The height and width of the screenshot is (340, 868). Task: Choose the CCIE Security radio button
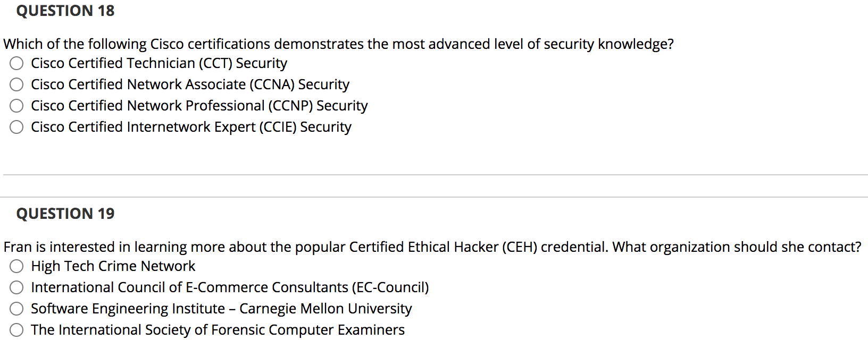(x=16, y=127)
